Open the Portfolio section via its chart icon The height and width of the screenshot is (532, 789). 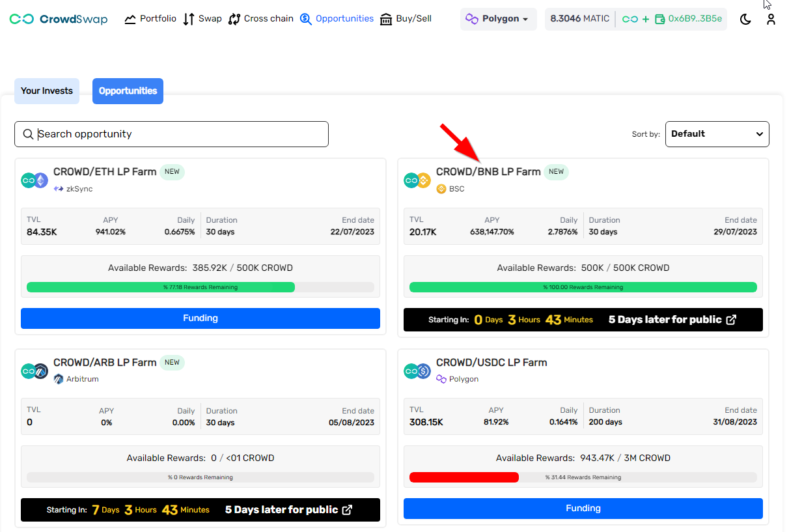point(129,18)
